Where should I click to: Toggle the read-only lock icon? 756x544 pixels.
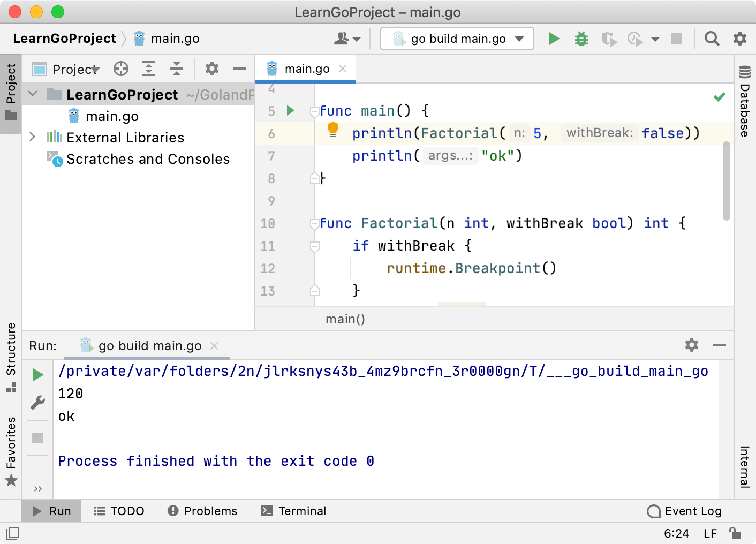tap(735, 533)
